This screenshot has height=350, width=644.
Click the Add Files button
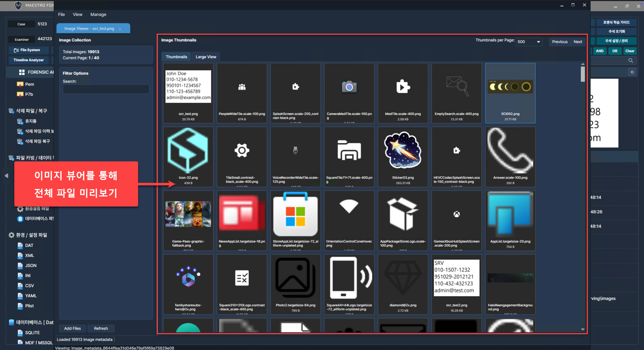click(x=72, y=329)
